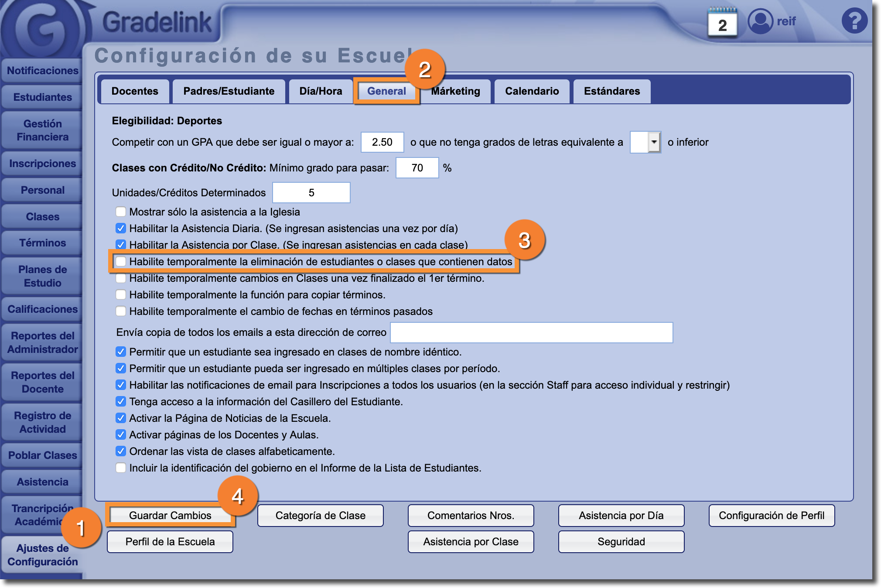Select the Padres/Estudiante tab
Screen dimensions: 881x588
tap(229, 91)
